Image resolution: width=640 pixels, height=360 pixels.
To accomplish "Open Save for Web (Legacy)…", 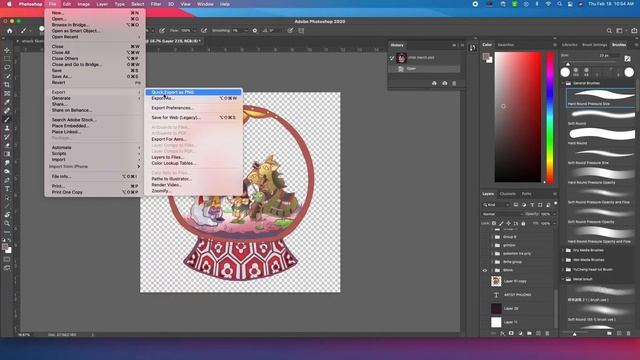I will 193,118.
